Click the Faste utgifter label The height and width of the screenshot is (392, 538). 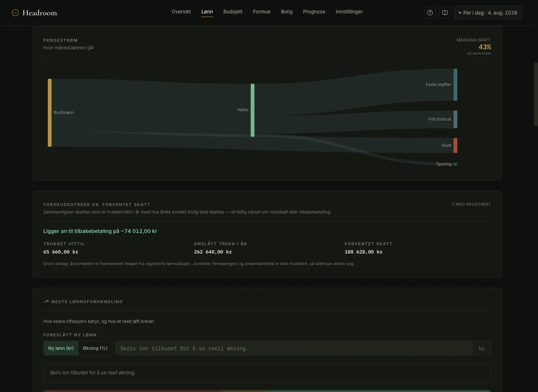pos(438,85)
